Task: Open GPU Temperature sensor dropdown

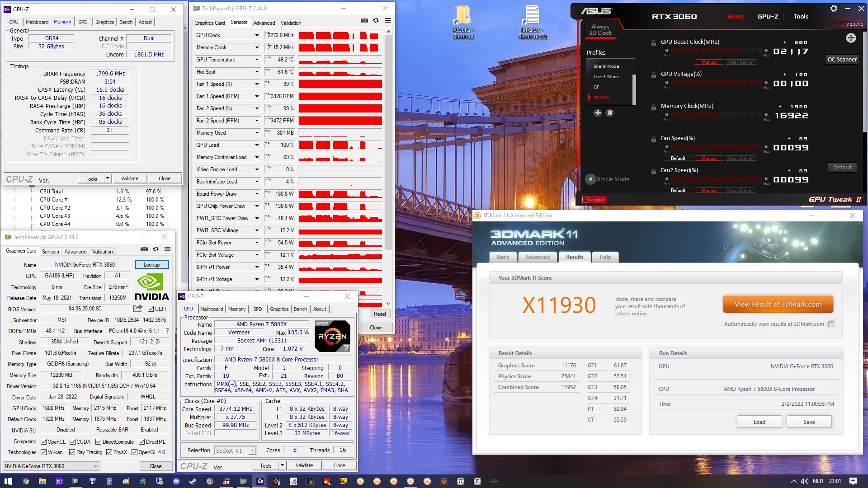Action: pos(257,60)
